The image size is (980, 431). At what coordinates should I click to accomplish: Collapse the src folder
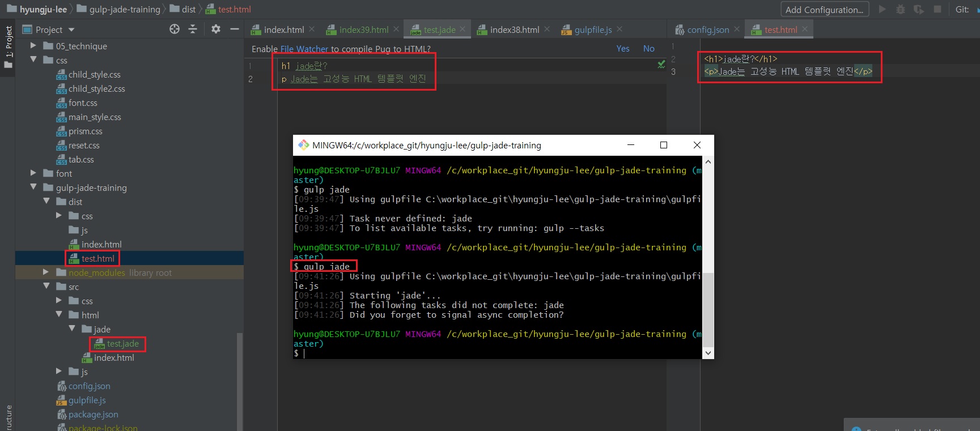tap(46, 287)
